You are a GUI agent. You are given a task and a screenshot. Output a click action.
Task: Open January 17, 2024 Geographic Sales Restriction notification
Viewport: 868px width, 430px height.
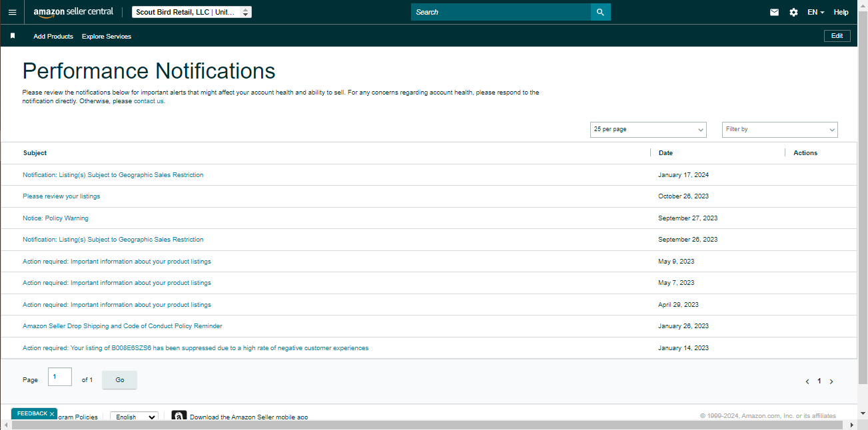[x=113, y=175]
